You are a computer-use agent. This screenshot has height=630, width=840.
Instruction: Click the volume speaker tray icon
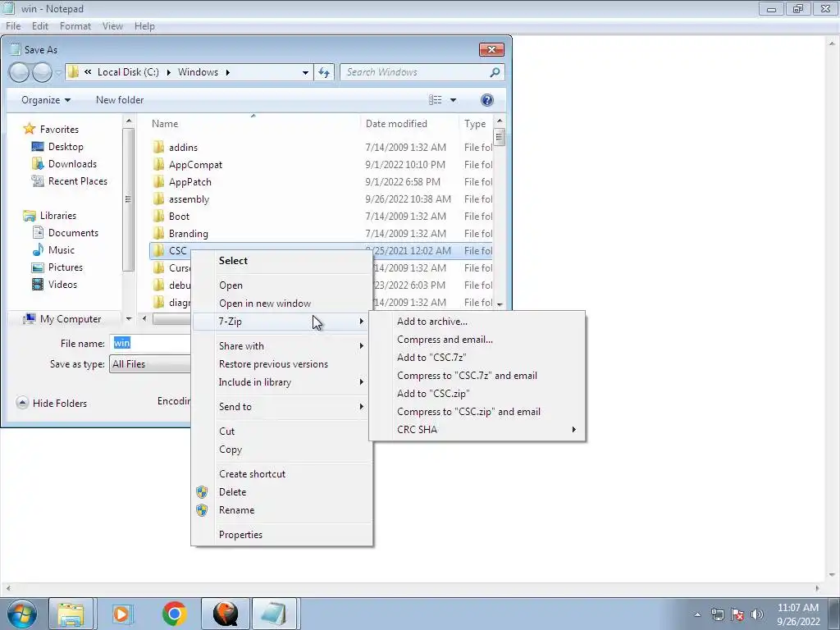757,614
